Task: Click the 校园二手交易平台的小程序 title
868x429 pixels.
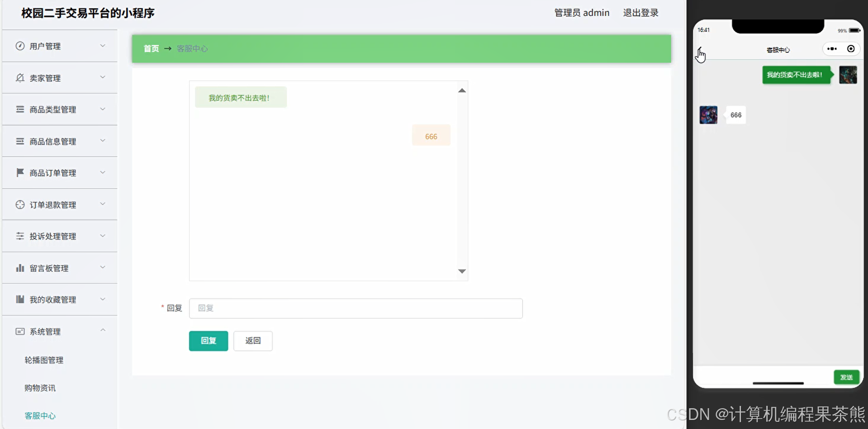Action: point(88,13)
